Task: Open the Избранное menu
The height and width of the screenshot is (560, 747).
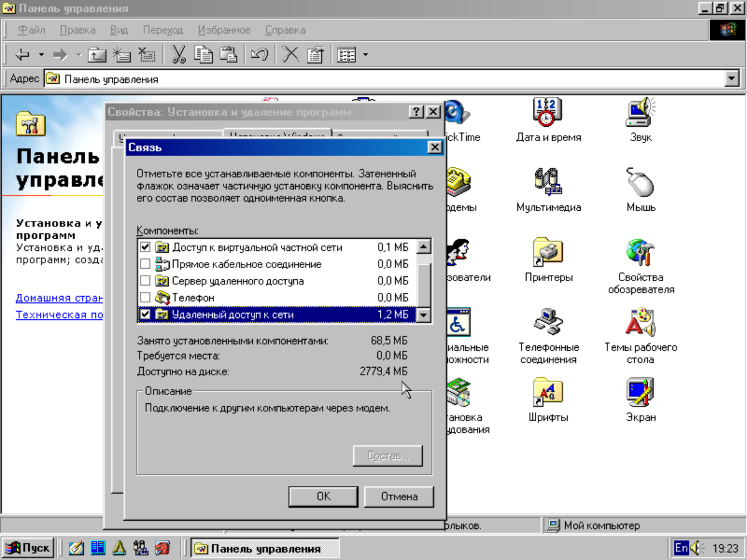Action: point(223,30)
